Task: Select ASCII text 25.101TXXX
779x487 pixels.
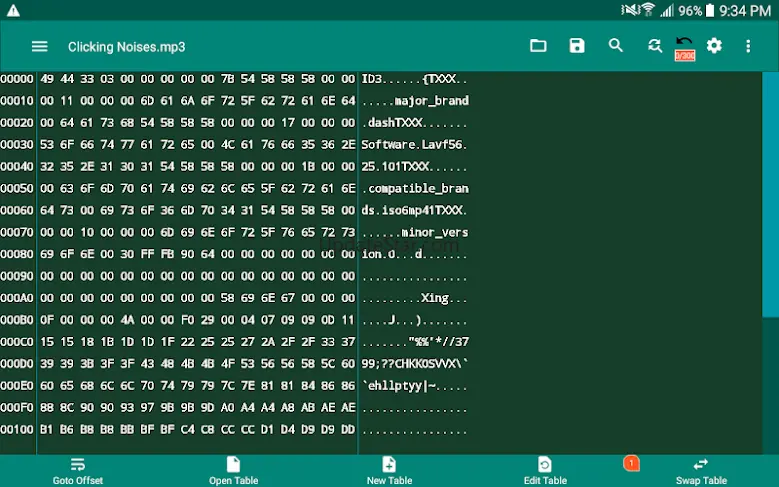Action: (x=395, y=166)
